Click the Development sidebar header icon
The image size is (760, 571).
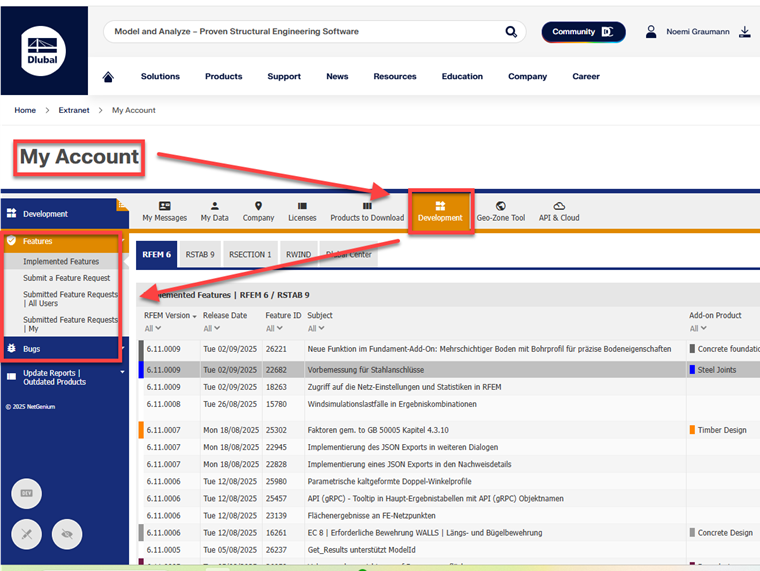pyautogui.click(x=12, y=213)
